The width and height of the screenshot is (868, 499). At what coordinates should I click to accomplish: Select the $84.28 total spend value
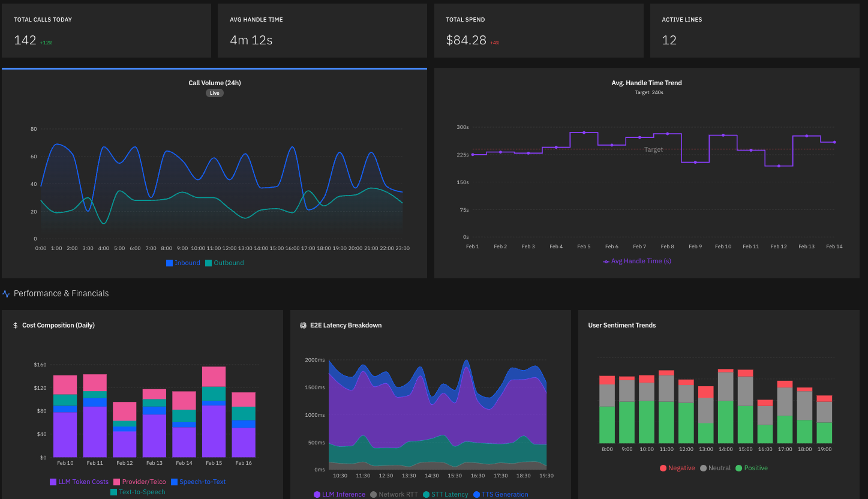click(x=466, y=40)
